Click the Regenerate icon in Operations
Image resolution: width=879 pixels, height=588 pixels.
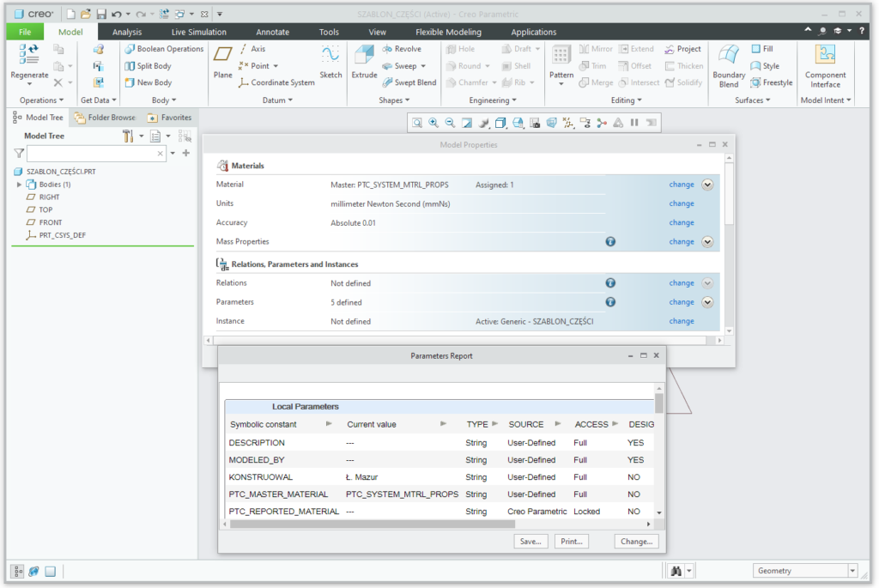click(29, 54)
